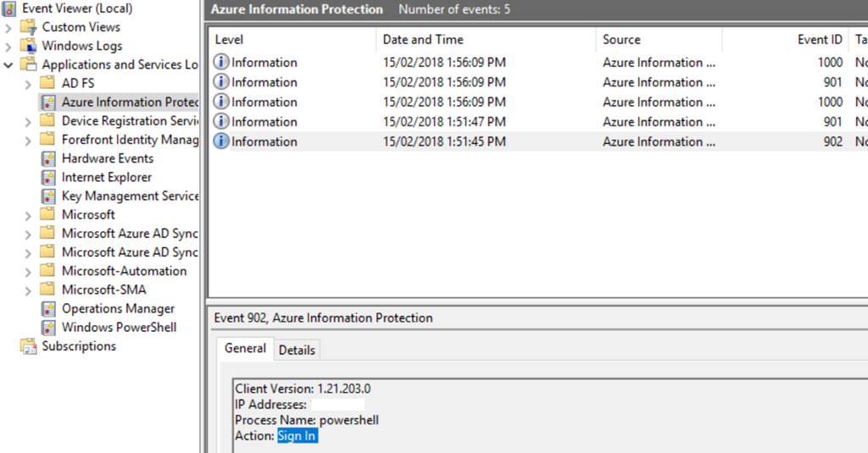Switch to the General tab
This screenshot has width=868, height=453.
(x=245, y=348)
